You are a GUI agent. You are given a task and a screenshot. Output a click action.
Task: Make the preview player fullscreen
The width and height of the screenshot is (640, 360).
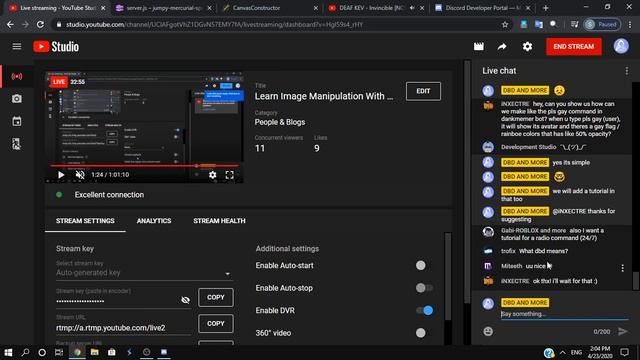230,175
